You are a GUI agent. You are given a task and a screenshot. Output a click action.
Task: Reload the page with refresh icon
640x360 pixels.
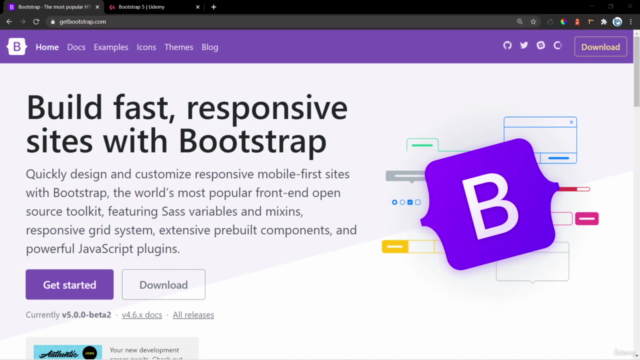tap(36, 22)
